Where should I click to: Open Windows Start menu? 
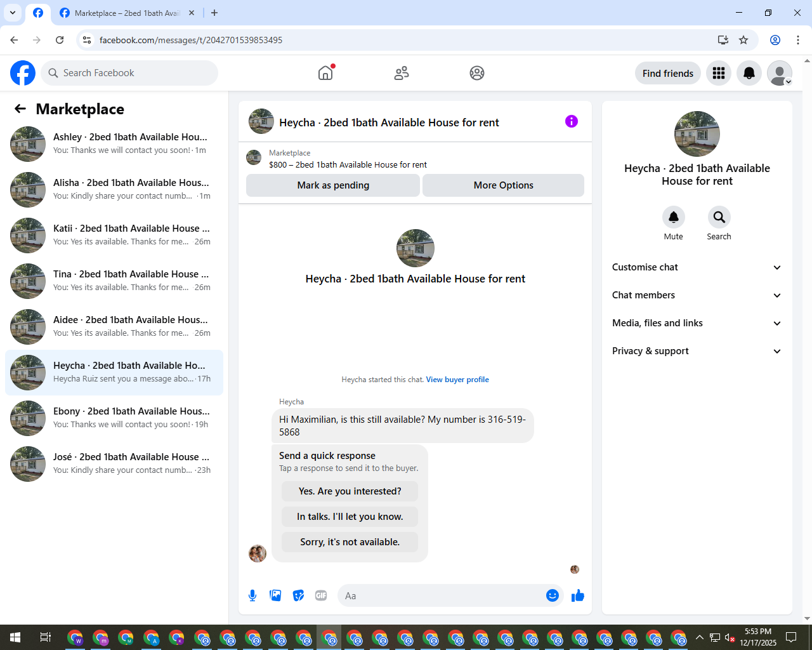point(15,637)
